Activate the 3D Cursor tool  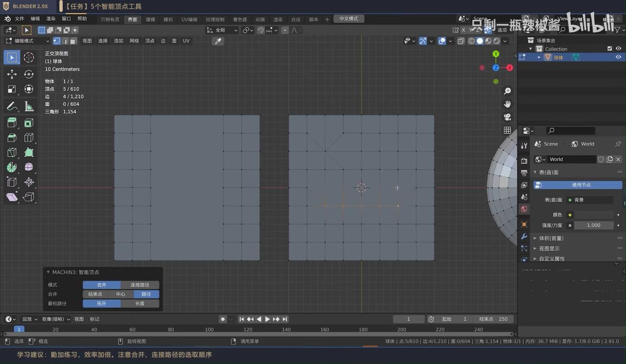(29, 57)
